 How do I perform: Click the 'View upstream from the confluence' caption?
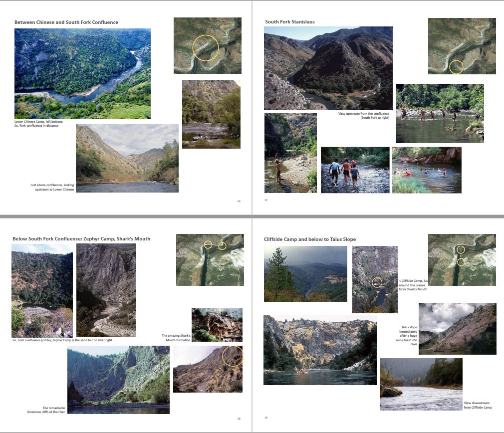(364, 116)
